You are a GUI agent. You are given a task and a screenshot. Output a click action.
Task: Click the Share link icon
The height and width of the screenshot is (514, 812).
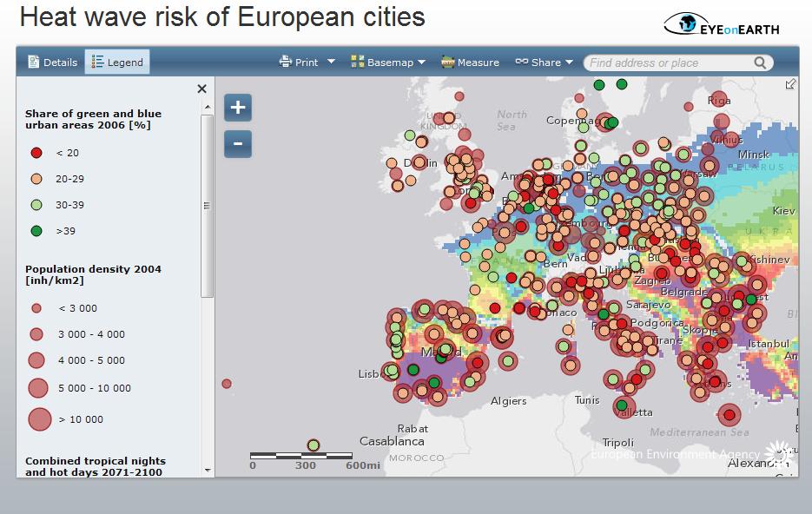522,62
